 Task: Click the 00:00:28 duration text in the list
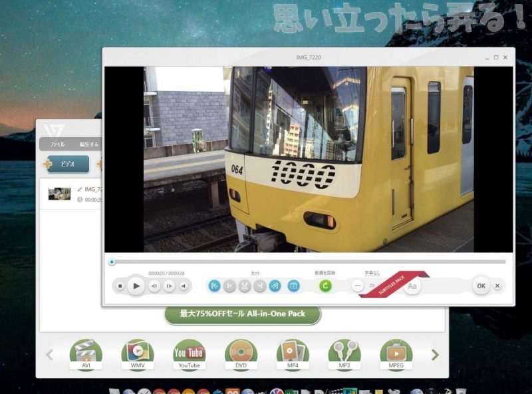coord(93,200)
